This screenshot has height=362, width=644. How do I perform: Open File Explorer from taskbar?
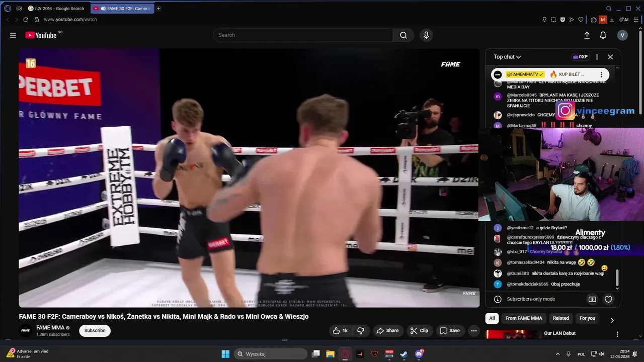330,354
